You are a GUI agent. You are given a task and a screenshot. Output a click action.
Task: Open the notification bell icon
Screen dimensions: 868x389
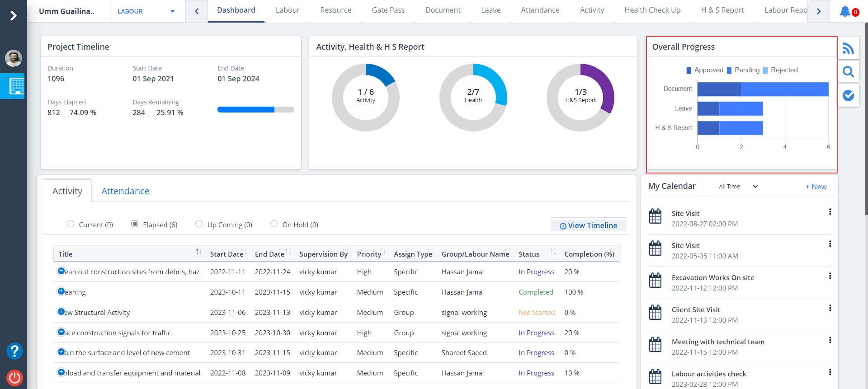click(844, 11)
